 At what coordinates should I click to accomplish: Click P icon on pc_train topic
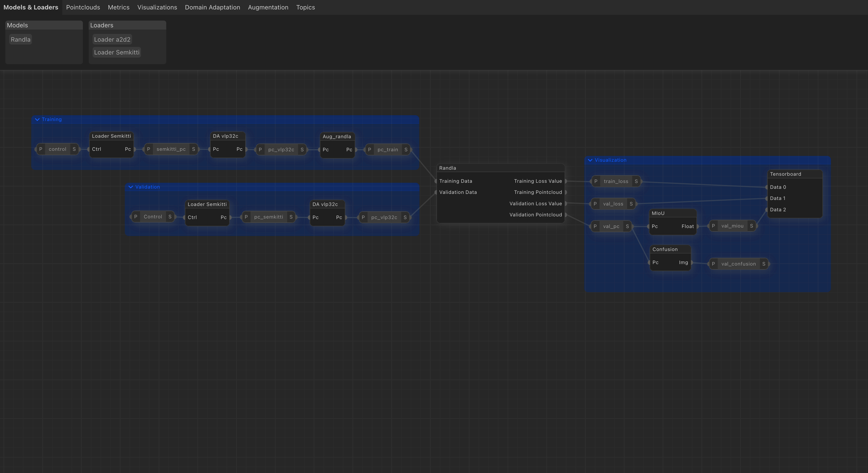(x=370, y=150)
